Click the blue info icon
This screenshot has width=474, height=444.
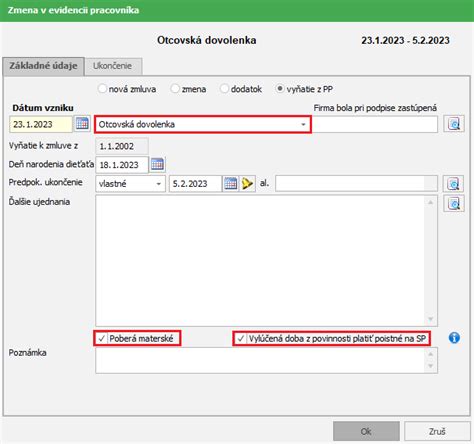coord(454,338)
